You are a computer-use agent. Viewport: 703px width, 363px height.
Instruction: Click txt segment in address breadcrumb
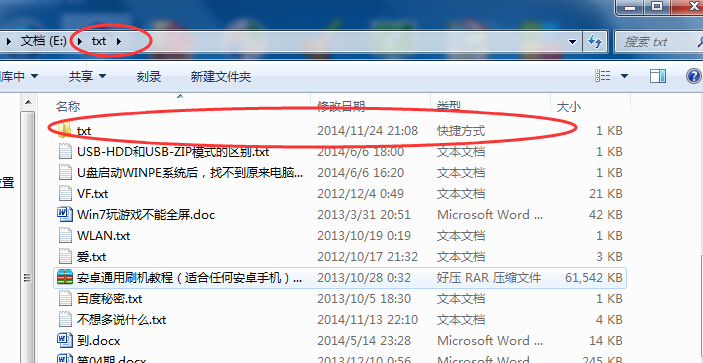pos(99,41)
